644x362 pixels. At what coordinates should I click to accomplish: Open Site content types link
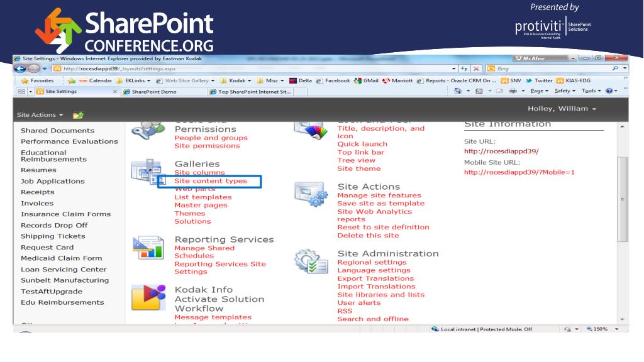211,180
